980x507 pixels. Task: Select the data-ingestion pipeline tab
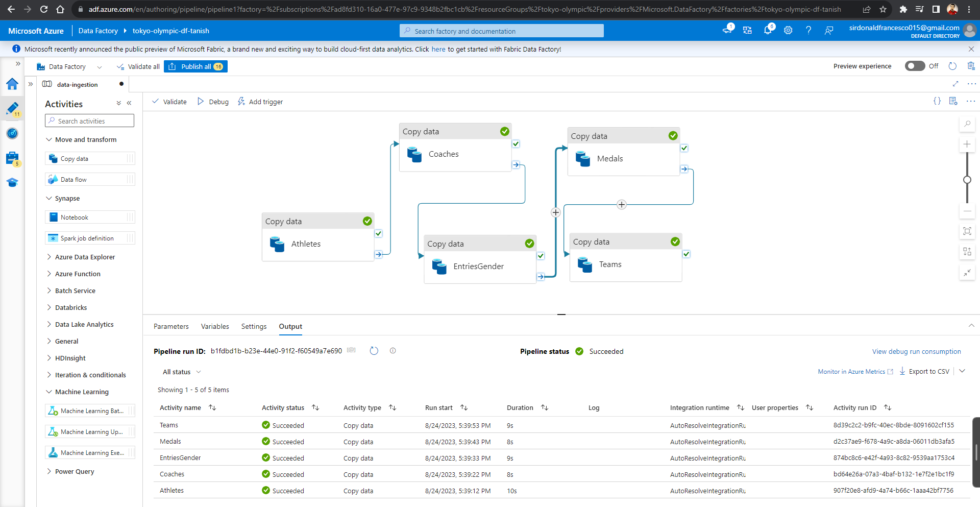(x=77, y=84)
